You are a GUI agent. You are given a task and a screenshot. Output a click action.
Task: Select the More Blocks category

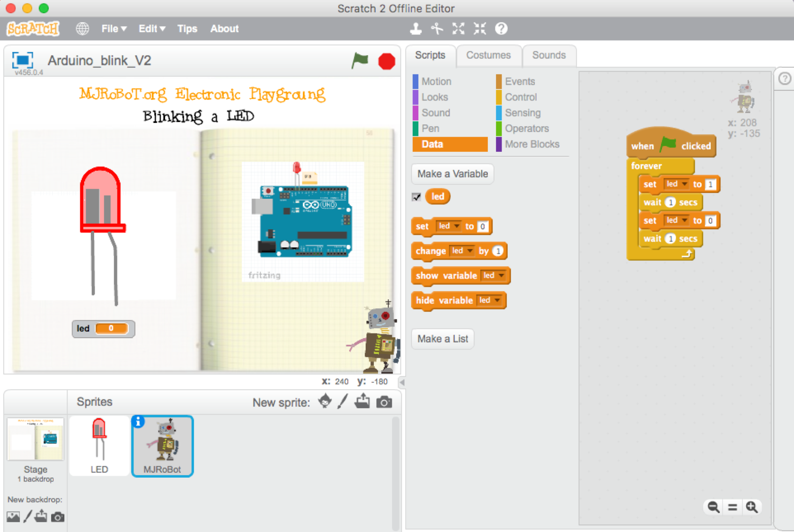(532, 144)
